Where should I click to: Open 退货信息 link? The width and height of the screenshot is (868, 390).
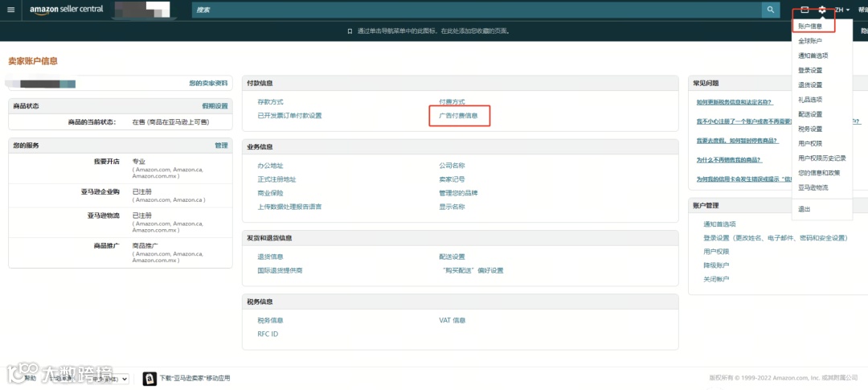[270, 257]
